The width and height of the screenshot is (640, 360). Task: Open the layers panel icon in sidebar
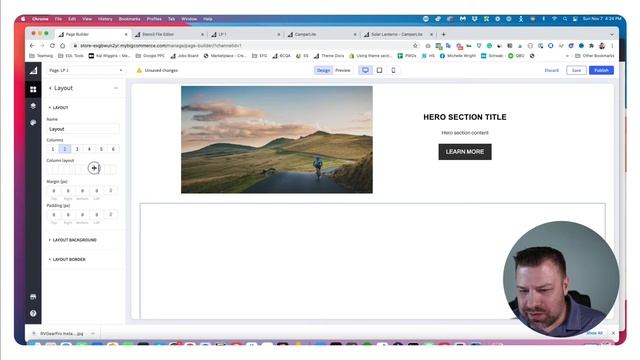[33, 106]
